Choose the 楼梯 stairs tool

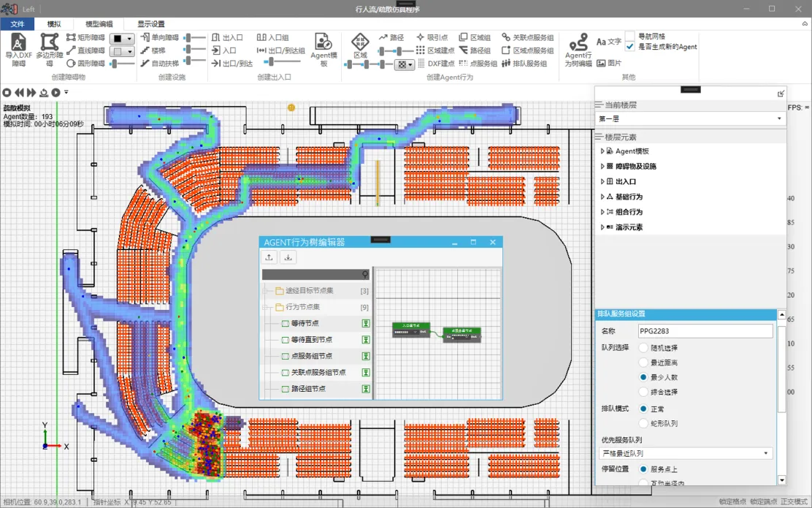[x=153, y=50]
